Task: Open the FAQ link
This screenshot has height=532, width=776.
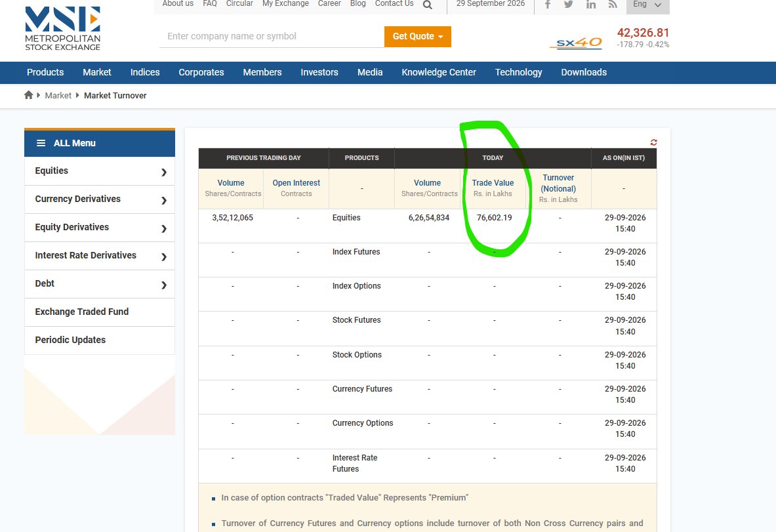Action: pos(210,3)
